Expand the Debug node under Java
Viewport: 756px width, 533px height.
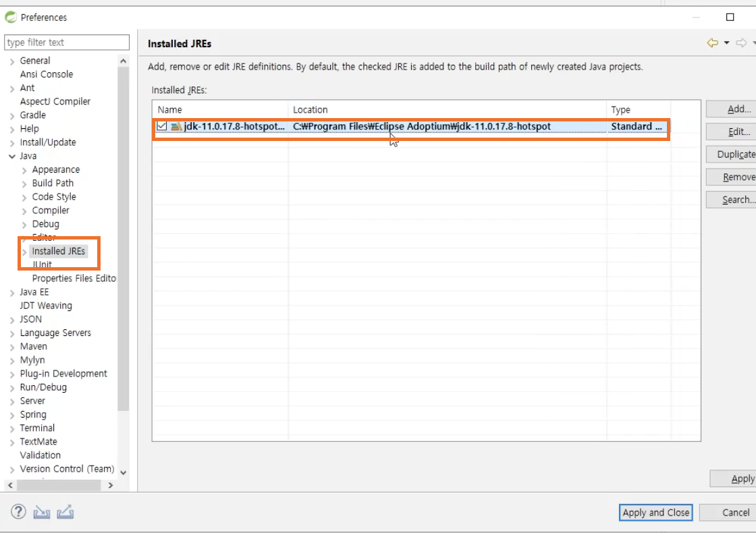coord(24,225)
